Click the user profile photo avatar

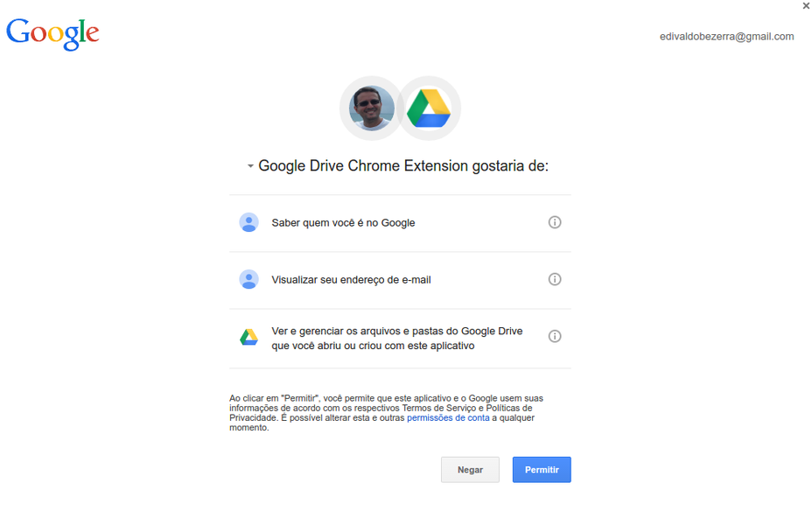click(x=371, y=108)
